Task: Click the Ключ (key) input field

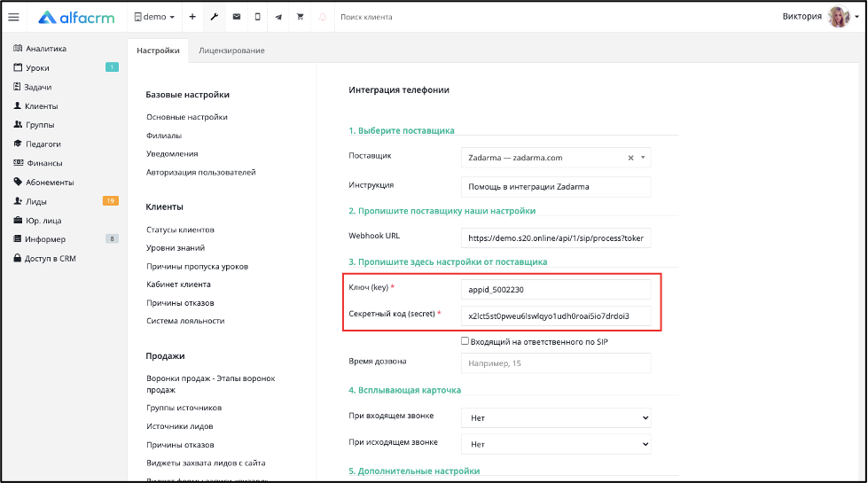Action: click(556, 290)
